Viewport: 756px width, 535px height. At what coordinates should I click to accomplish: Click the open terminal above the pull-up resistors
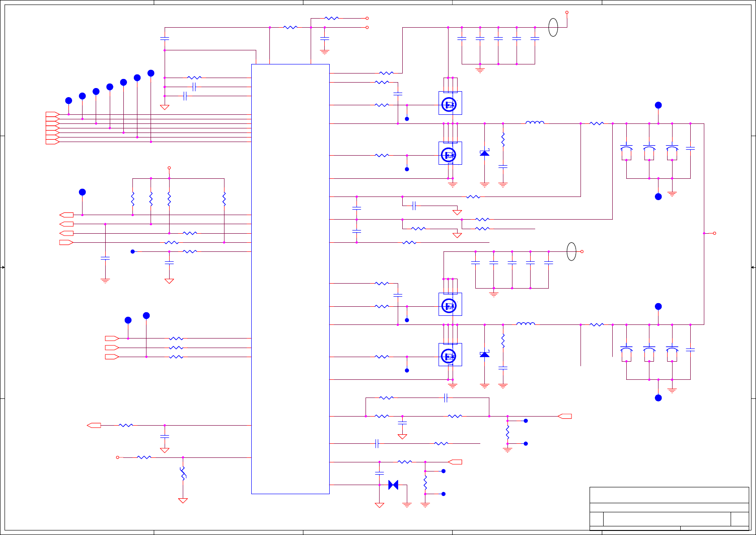169,168
